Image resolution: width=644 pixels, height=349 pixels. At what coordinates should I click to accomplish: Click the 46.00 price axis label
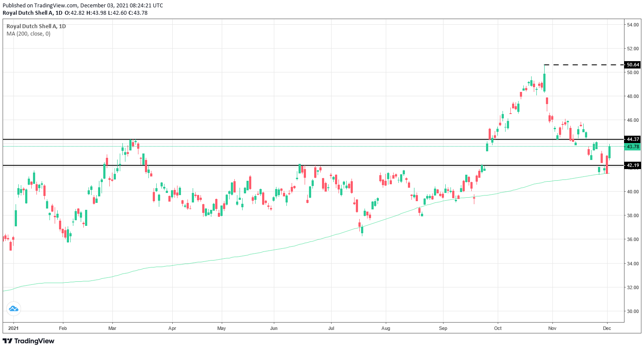click(x=633, y=120)
